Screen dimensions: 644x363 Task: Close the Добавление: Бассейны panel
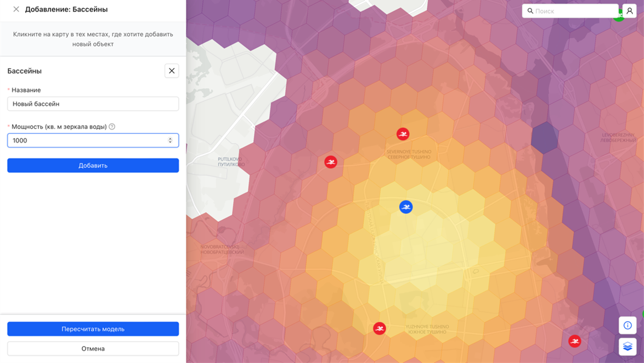click(16, 9)
